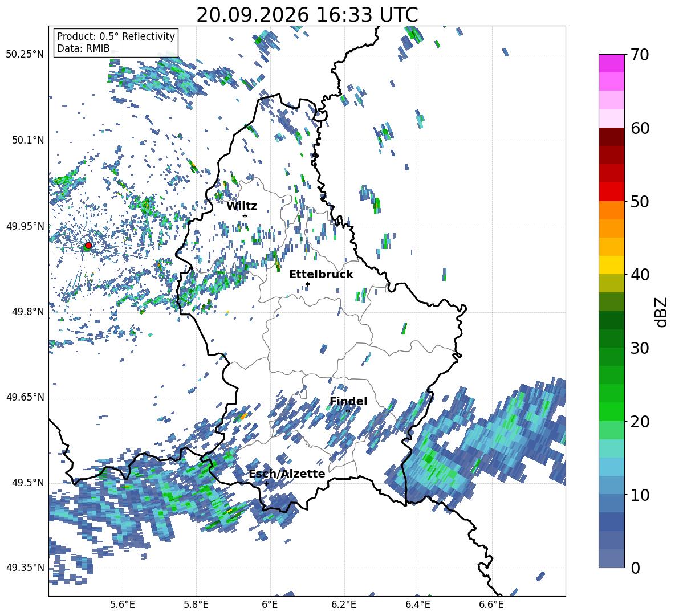Click the orange echo pixel near southwest border
The image size is (675, 616).
coord(243,416)
